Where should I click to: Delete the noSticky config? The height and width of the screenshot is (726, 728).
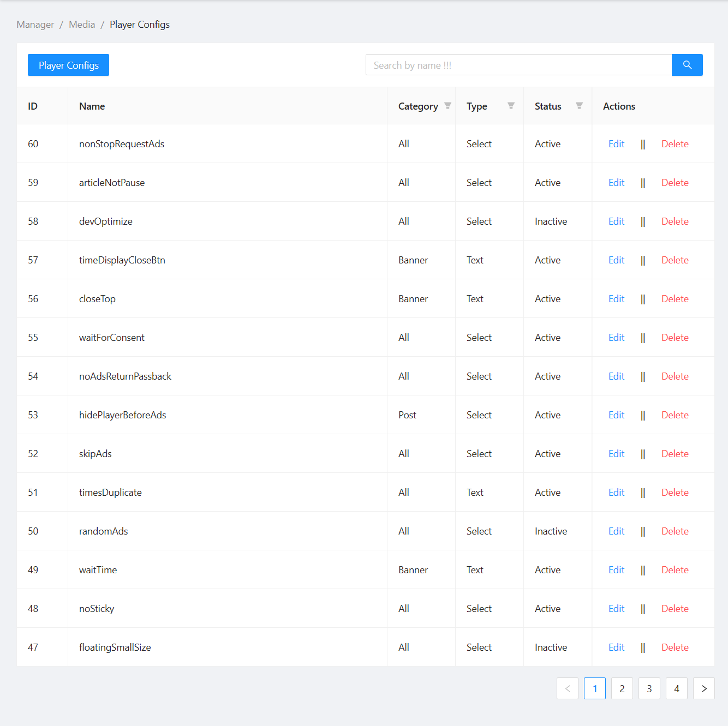coord(675,609)
